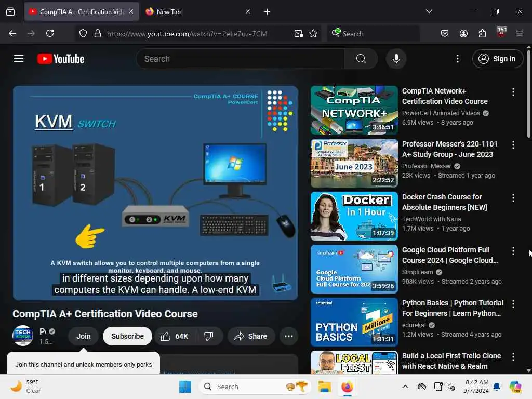Viewport: 532px width, 399px height.
Task: Subscribe to the channel
Action: click(128, 336)
